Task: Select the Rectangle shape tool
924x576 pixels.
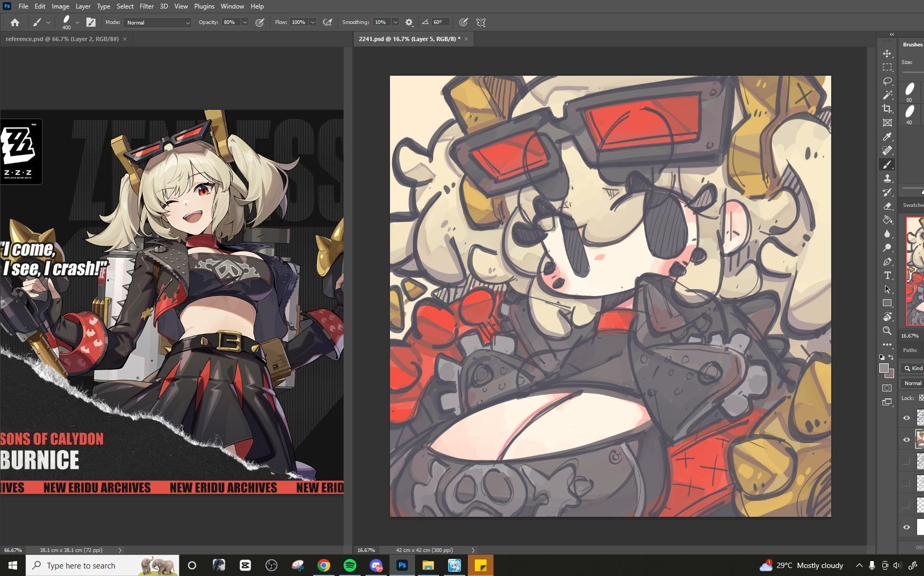Action: [887, 303]
